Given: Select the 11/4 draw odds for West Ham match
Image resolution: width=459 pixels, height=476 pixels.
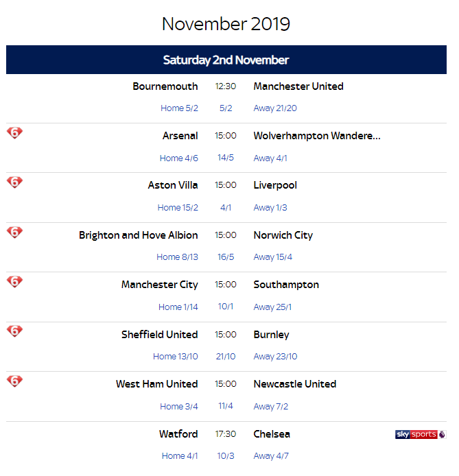Looking at the screenshot, I should pyautogui.click(x=226, y=406).
